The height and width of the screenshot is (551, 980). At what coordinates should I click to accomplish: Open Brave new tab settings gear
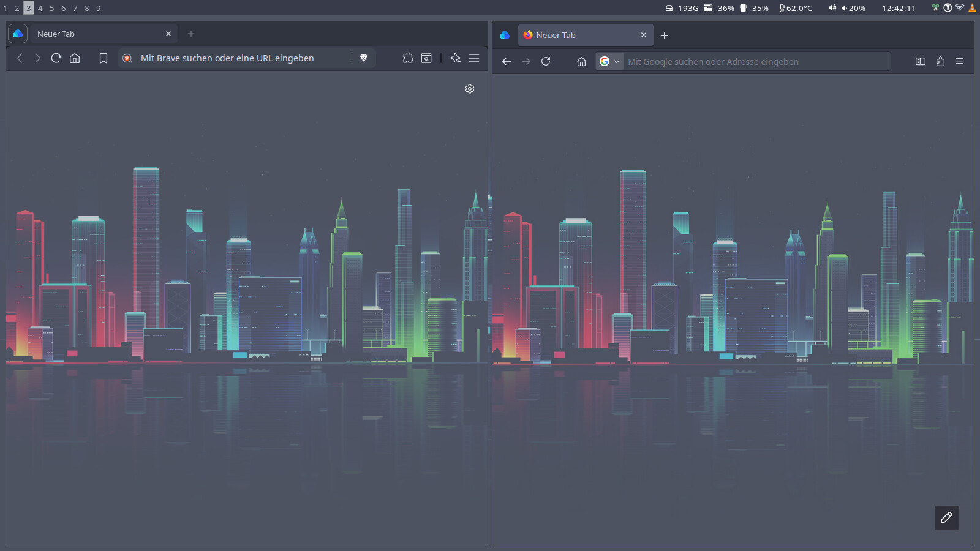(x=470, y=89)
